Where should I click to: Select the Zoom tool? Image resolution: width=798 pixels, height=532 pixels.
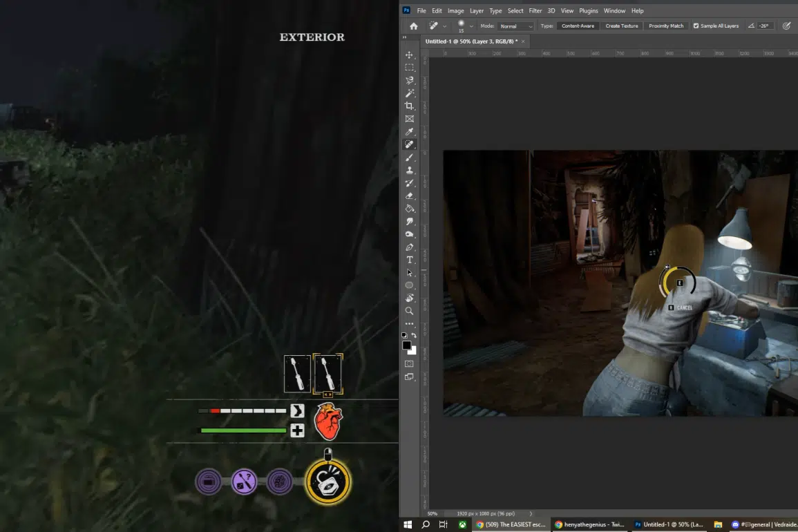point(409,310)
